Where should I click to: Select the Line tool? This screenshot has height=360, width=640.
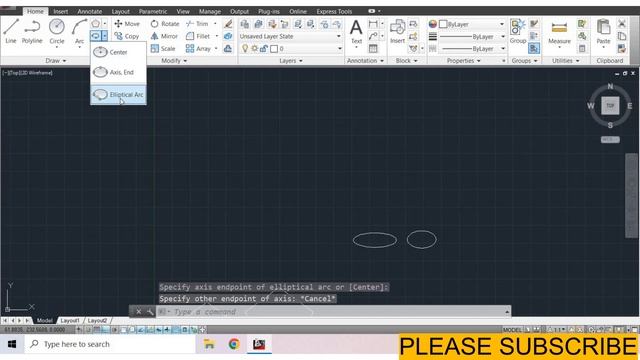(11, 31)
